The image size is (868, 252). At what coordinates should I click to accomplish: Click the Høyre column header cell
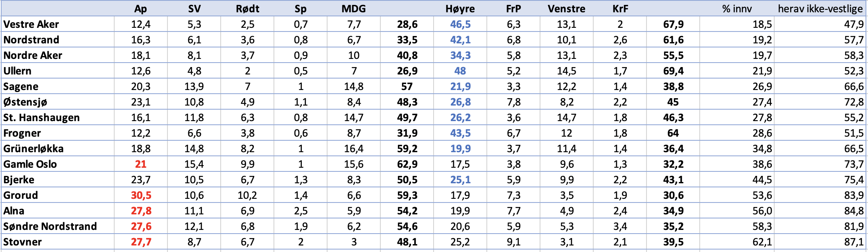[460, 9]
